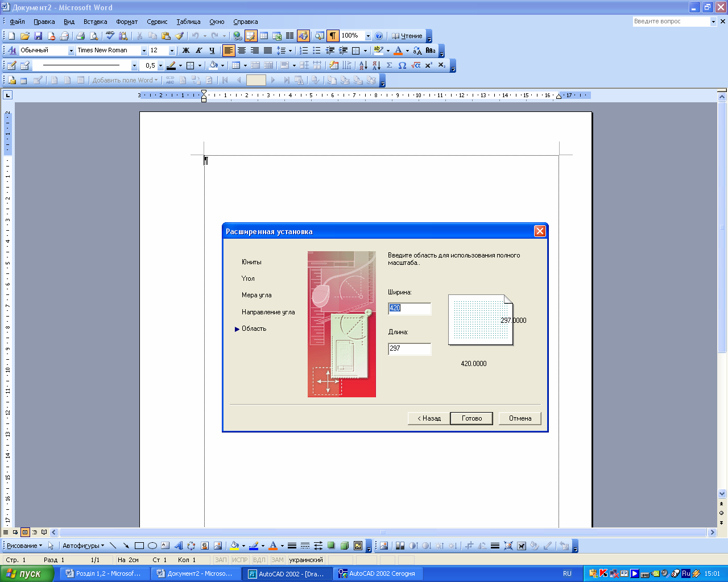The height and width of the screenshot is (582, 728).
Task: Click the Paste clipboard icon
Action: point(166,36)
